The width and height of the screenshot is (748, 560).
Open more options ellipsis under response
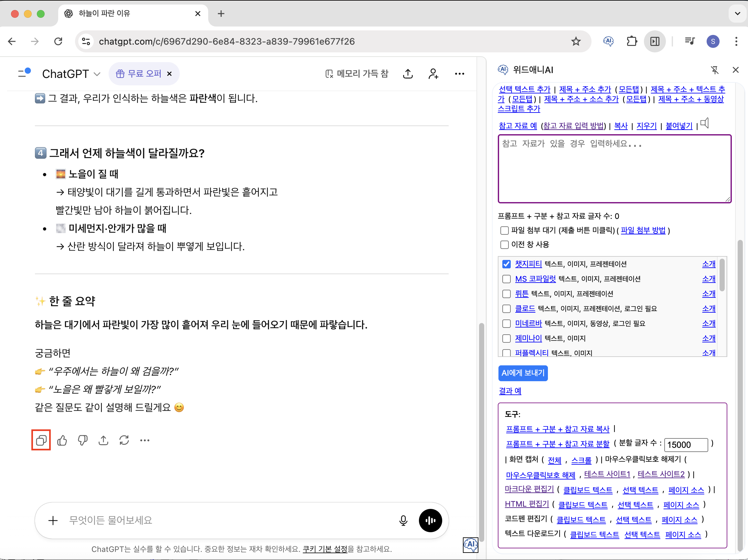pos(145,440)
